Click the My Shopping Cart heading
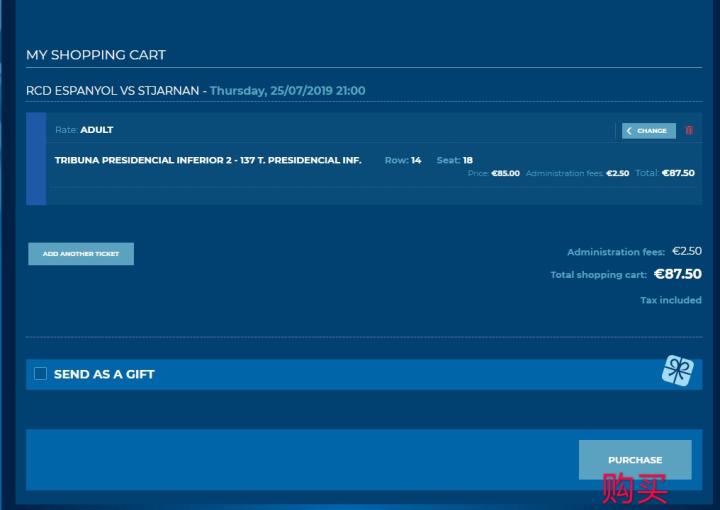This screenshot has width=720, height=510. pos(96,55)
